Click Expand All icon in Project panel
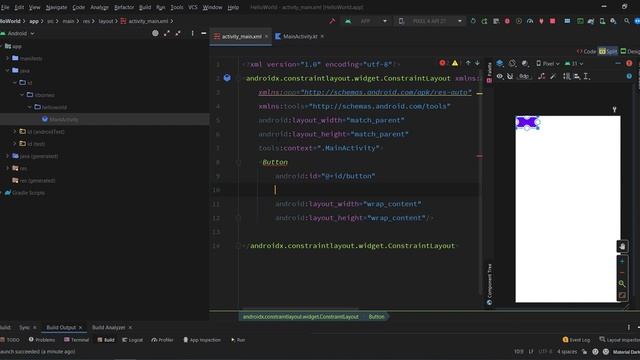 pos(167,33)
